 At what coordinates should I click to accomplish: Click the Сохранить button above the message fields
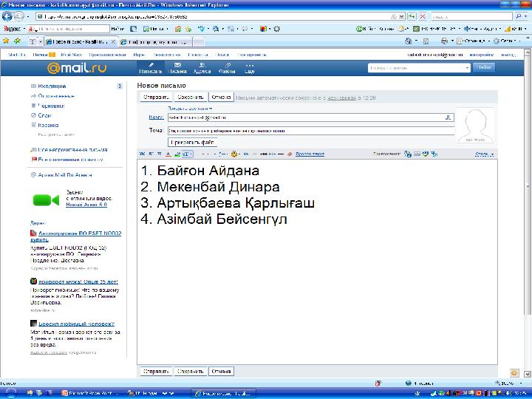[x=191, y=98]
